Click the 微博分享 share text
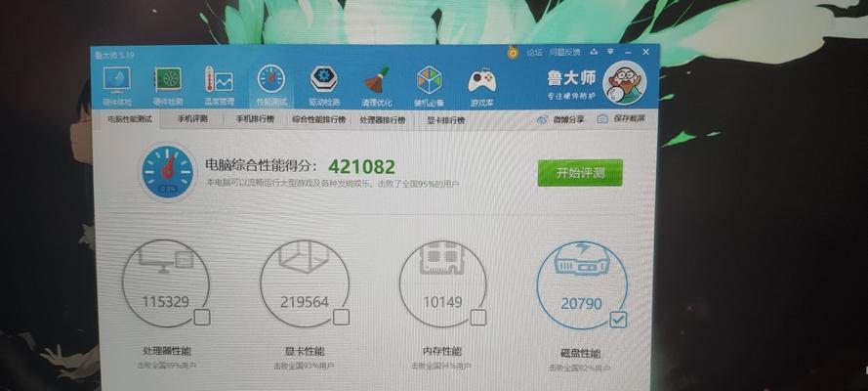 tap(568, 119)
